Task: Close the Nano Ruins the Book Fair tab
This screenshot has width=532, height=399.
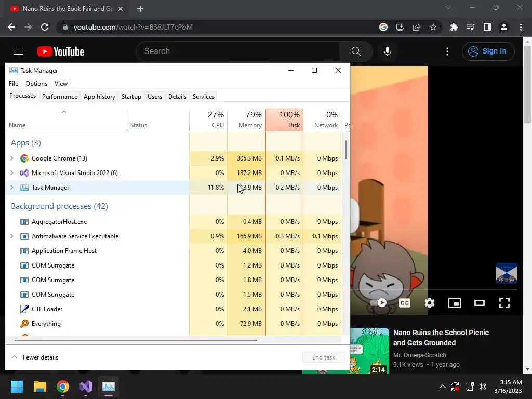Action: click(121, 9)
